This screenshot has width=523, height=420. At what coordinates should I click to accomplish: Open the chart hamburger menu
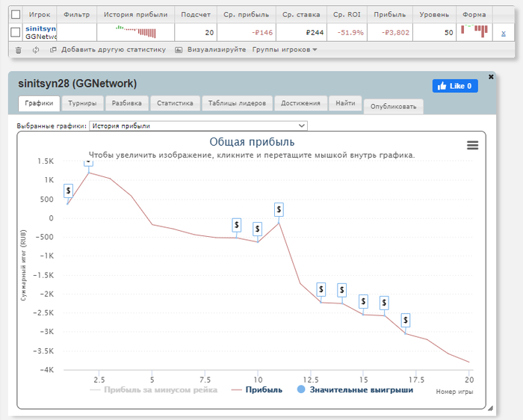pos(472,145)
